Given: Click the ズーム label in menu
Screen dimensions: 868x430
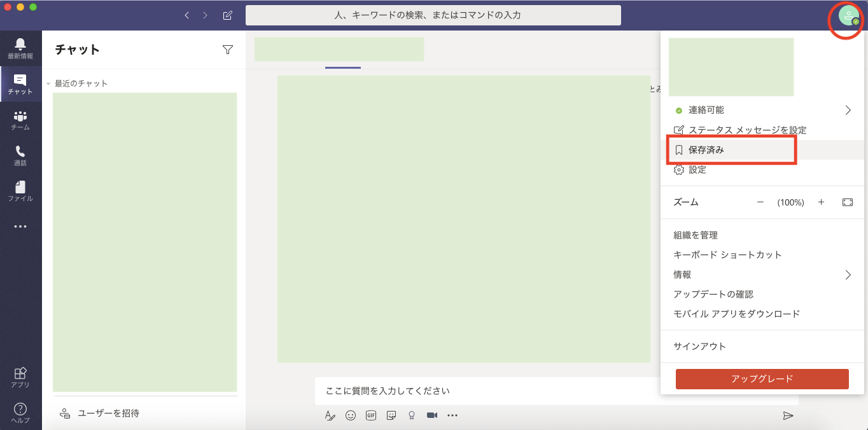Looking at the screenshot, I should pos(686,202).
